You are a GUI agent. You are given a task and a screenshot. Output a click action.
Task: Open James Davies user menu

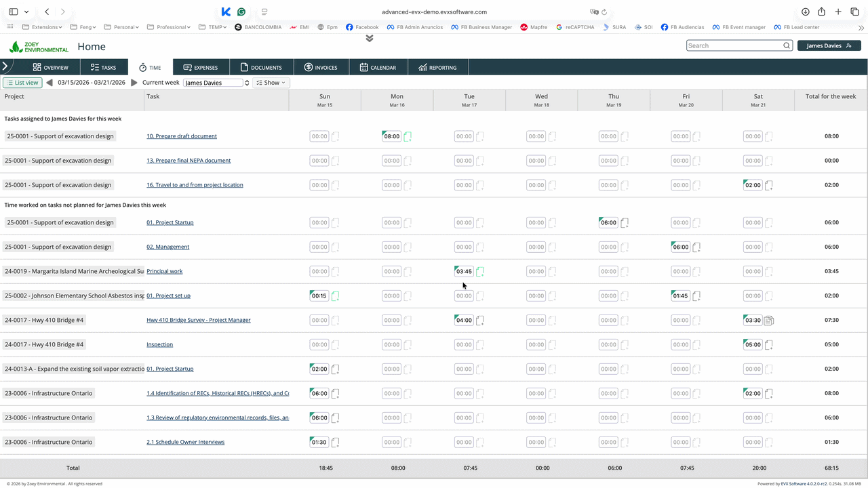click(829, 45)
